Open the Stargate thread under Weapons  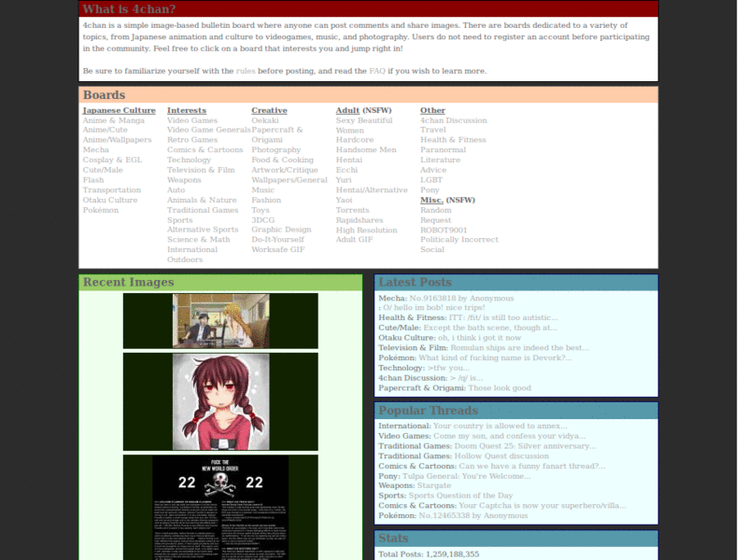coord(433,485)
